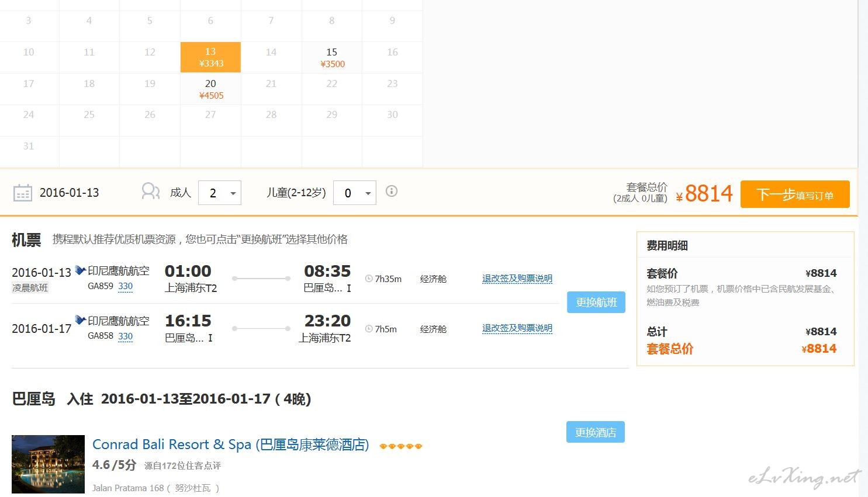Click the 套餐总价 label in cost details

click(670, 349)
